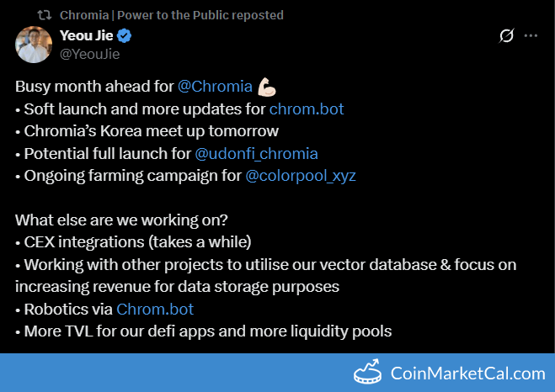555x392 pixels.
Task: Click the CoinMarketCal.com watermark text
Action: [x=467, y=373]
